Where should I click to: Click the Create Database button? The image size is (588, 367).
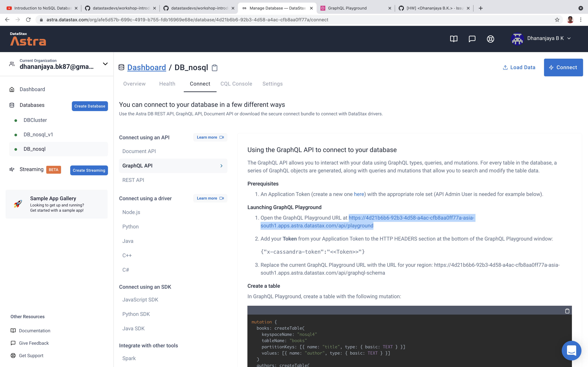[90, 106]
